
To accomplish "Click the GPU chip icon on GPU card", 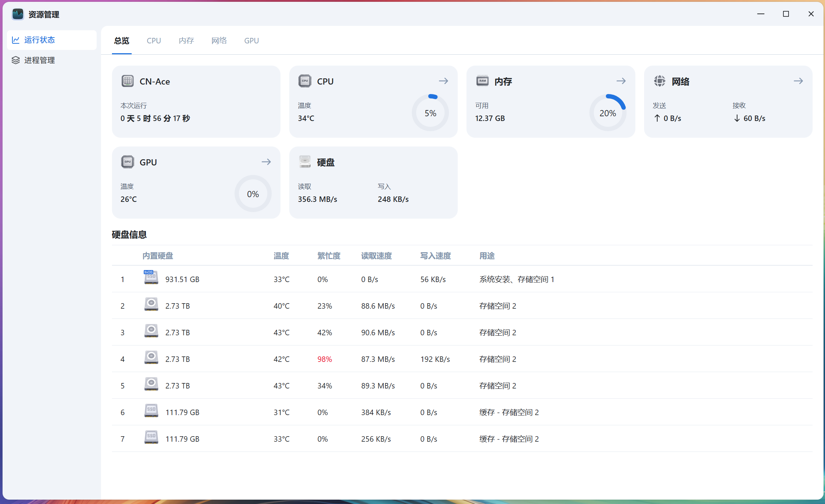I will 127,161.
